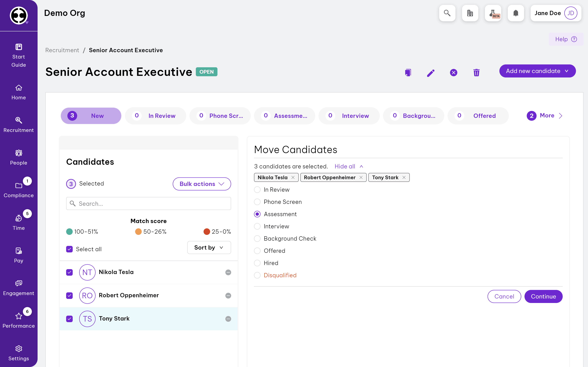
Task: Open the organization building icon
Action: pyautogui.click(x=470, y=13)
